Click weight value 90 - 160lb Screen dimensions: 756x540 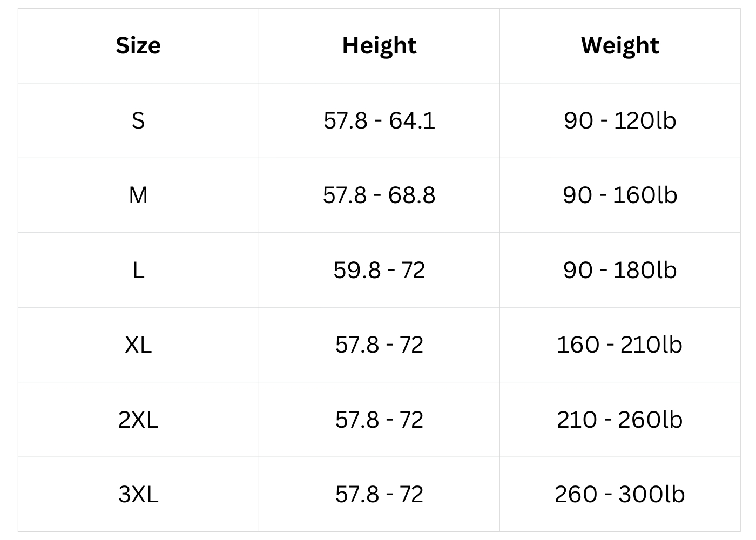tap(620, 195)
